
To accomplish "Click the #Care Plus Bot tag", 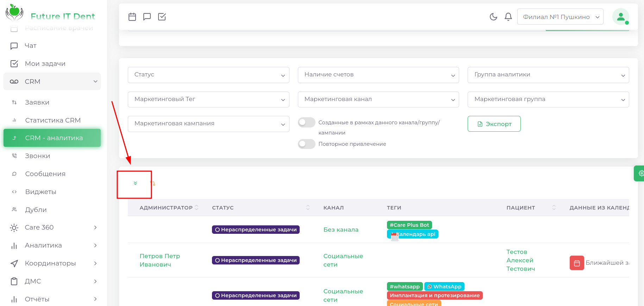I will click(x=409, y=225).
